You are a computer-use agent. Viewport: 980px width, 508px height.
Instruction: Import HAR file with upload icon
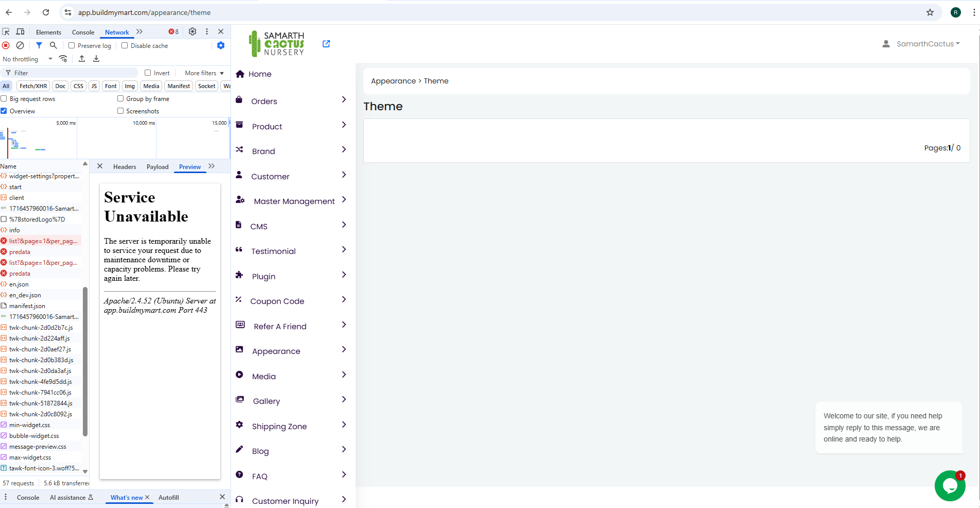[82, 59]
